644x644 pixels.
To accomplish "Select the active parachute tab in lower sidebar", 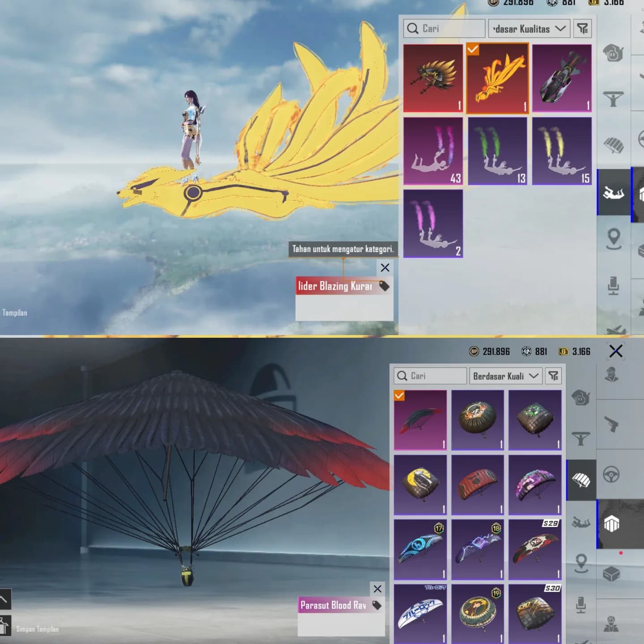I will 581,480.
